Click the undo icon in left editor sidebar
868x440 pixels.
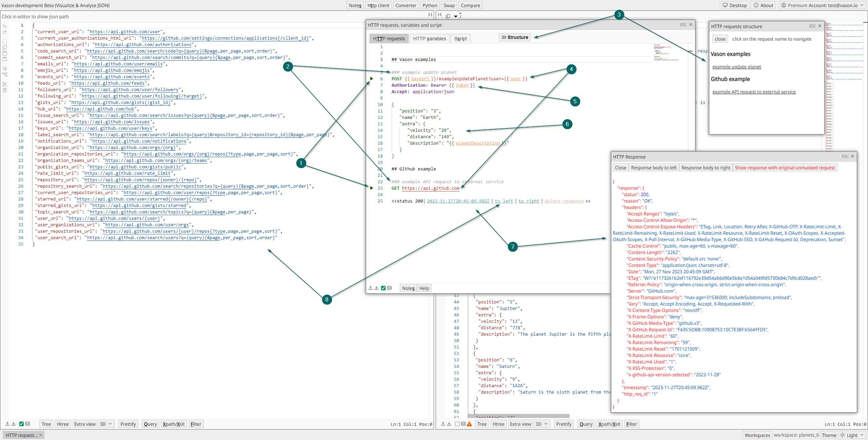pyautogui.click(x=5, y=26)
